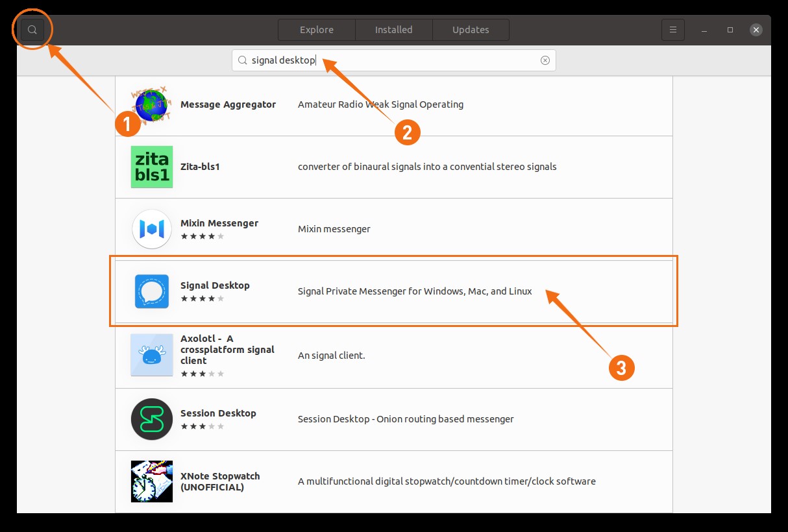The image size is (788, 532).
Task: Open the Signal Desktop app title
Action: pos(215,285)
